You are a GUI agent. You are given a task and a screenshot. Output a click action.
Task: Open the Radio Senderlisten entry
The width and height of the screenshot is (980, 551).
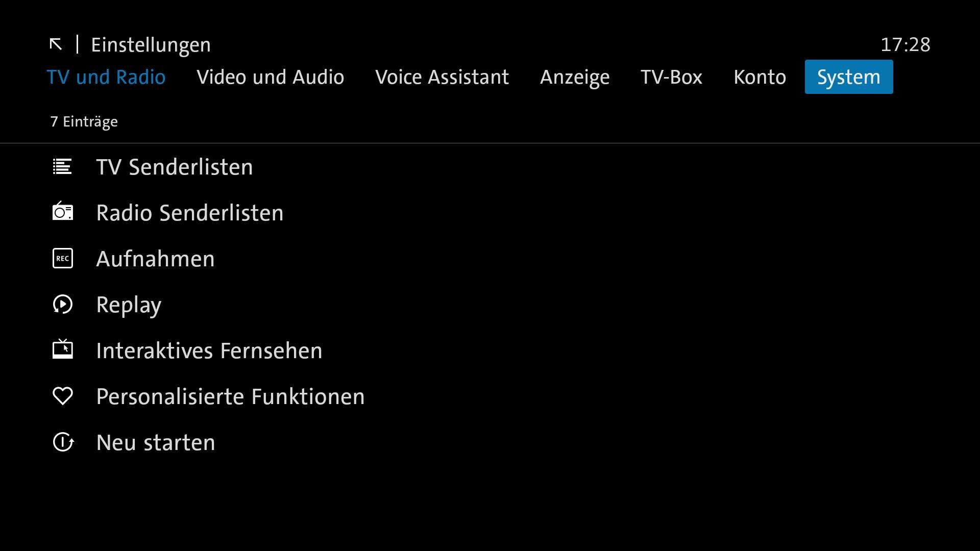(189, 213)
